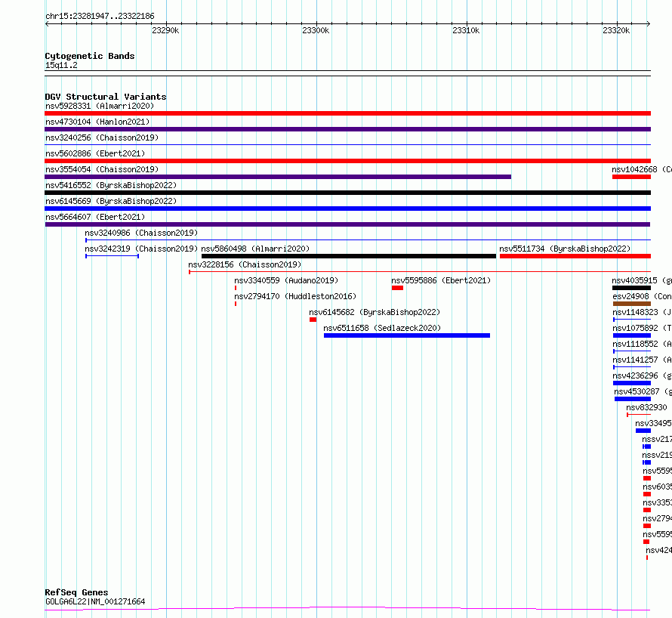Click the RefSeq Genes track title
Image resolution: width=672 pixels, height=618 pixels.
coord(76,592)
